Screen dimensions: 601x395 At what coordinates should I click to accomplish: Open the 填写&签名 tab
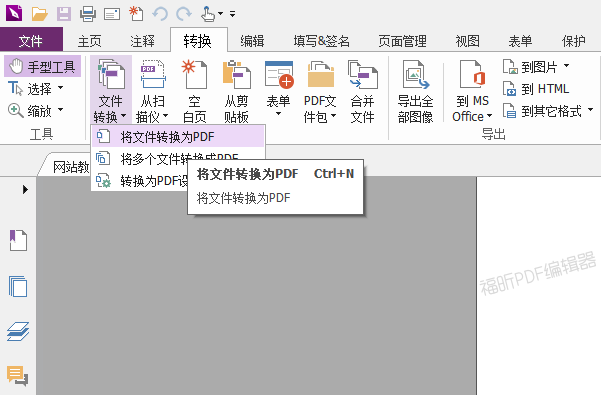pos(322,41)
